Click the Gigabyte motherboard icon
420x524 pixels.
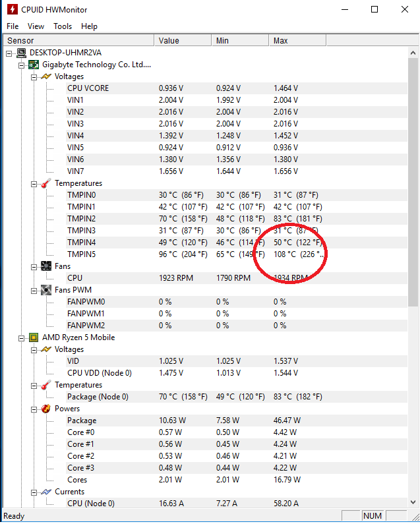tap(34, 65)
